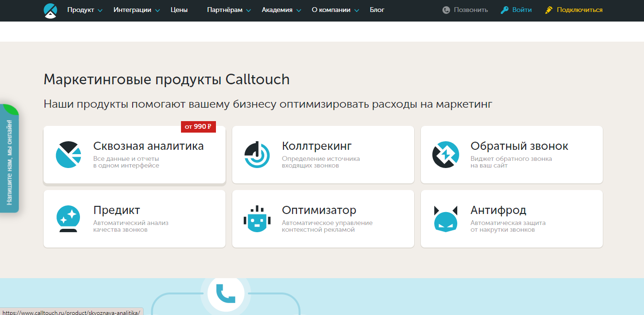Click the Сквозная аналитика pie chart icon
Viewport: 644px width, 315px height.
(69, 155)
